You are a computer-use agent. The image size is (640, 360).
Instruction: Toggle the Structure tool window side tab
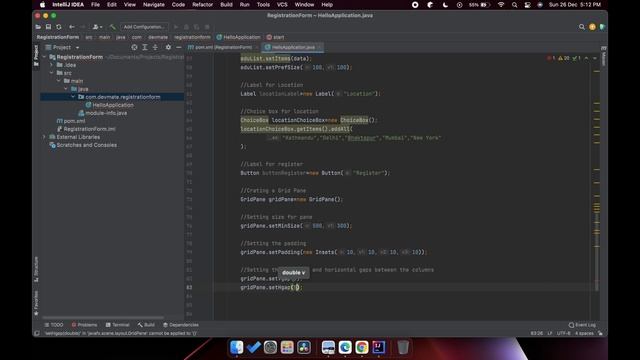[36, 269]
